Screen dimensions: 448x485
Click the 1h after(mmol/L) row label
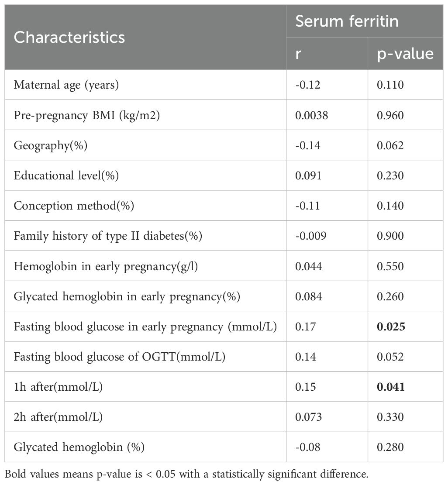click(58, 387)
